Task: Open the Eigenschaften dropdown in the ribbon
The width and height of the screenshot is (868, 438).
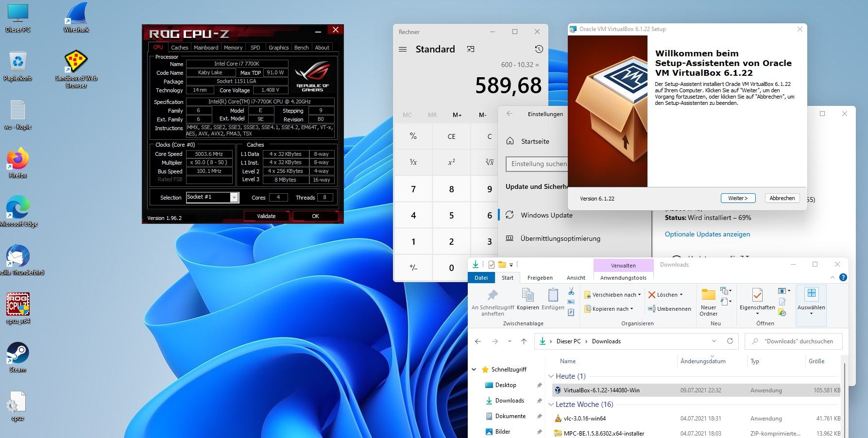Action: click(757, 313)
